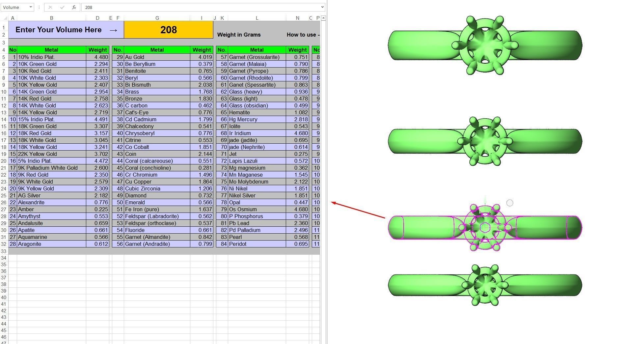644x344 pixels.
Task: Select the weight value 4.019
Action: click(201, 57)
